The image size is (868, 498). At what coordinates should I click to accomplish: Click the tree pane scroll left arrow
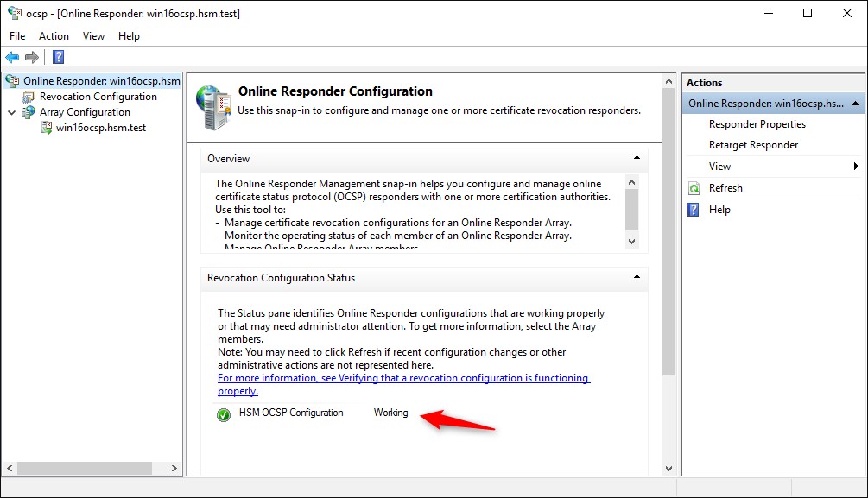[10, 468]
